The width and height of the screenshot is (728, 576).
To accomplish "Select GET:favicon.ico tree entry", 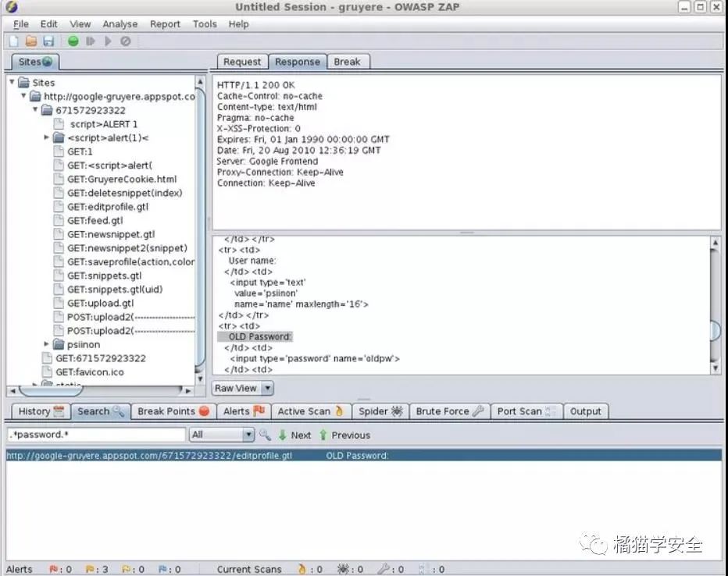I will pos(90,372).
